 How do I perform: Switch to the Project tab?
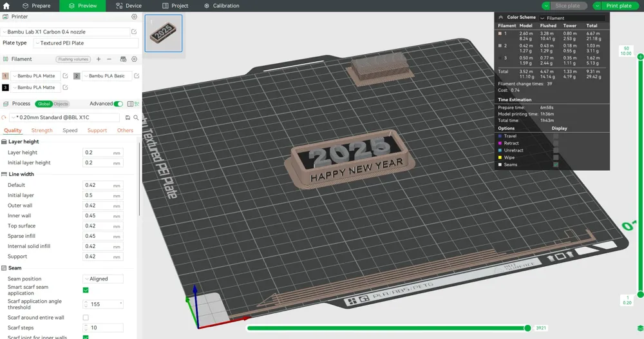175,6
